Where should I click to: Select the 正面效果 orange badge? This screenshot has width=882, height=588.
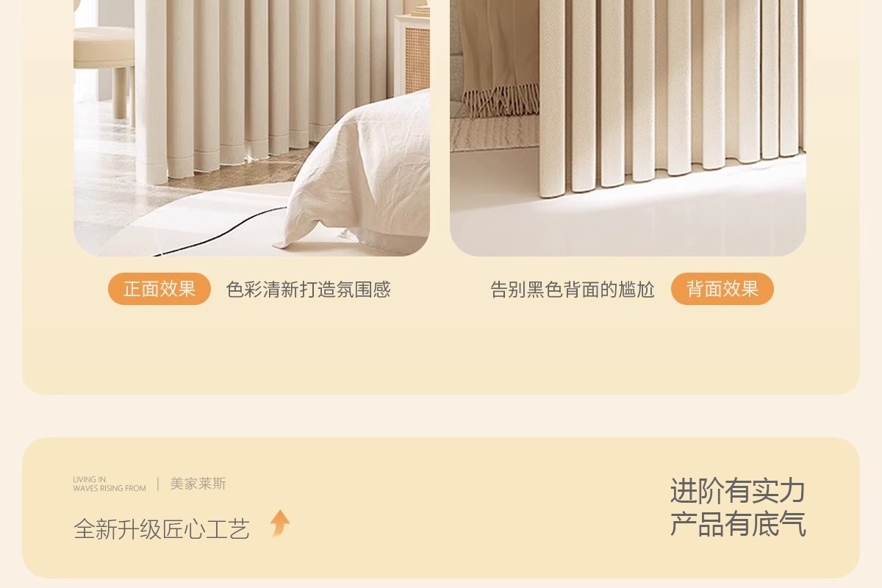159,289
